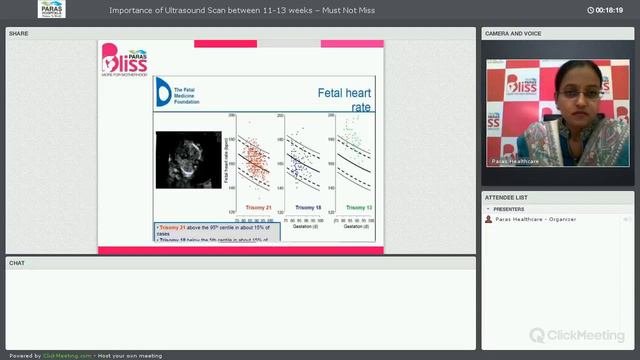The height and width of the screenshot is (360, 640).
Task: Click the Paras Hospitals logo in header
Action: pyautogui.click(x=52, y=9)
